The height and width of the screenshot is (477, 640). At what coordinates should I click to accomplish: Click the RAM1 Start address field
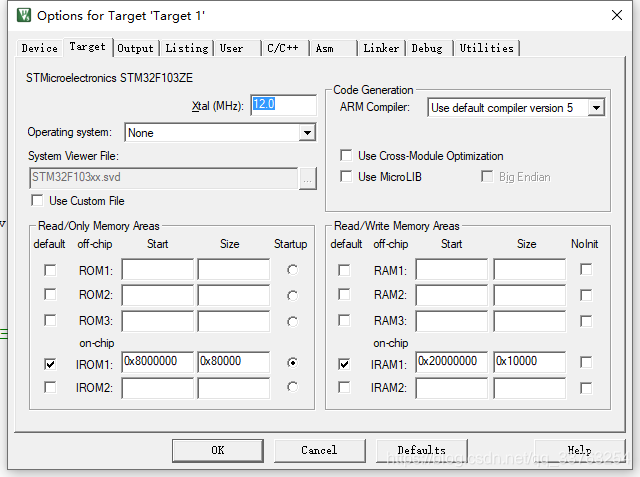pyautogui.click(x=452, y=269)
